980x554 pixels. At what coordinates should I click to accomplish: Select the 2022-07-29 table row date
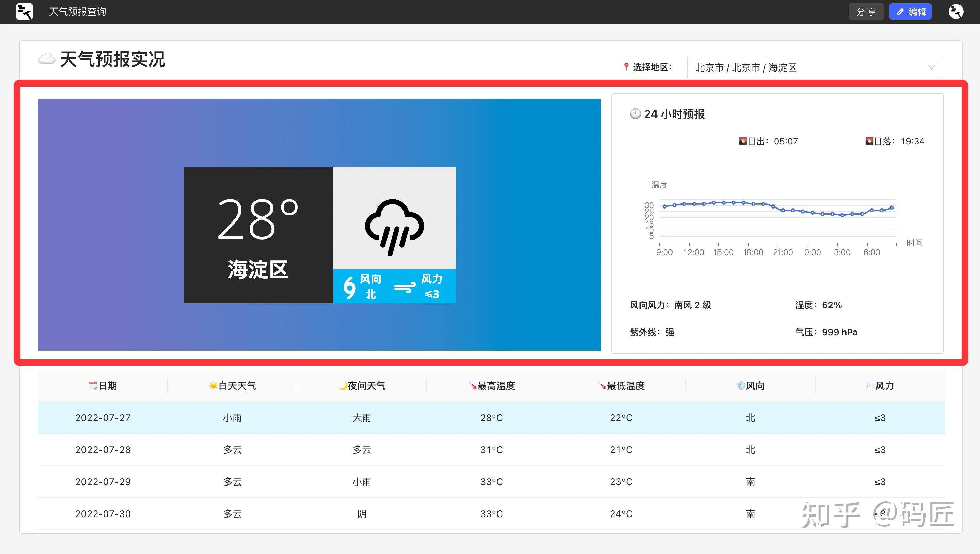(x=103, y=482)
